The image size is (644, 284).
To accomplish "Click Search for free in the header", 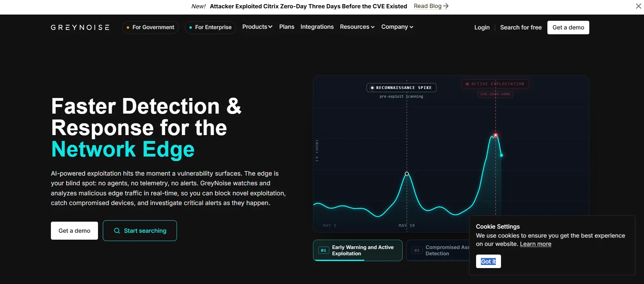I will coord(521,27).
